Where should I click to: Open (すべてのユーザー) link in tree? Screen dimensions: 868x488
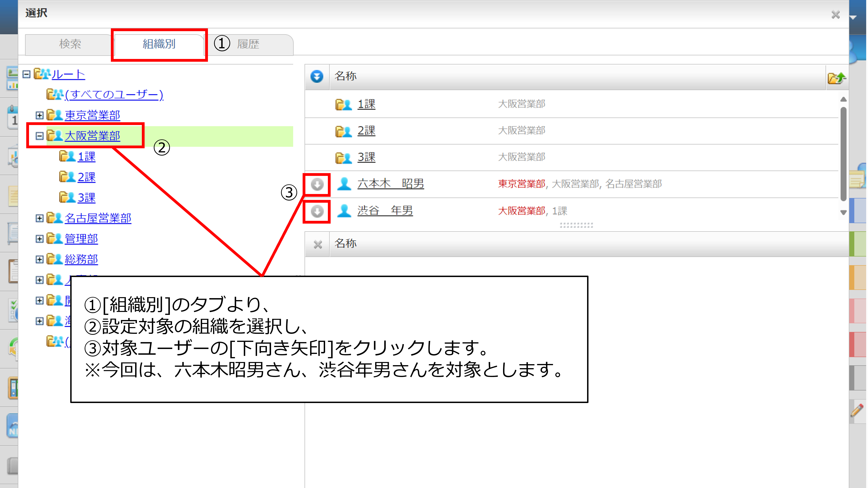click(x=114, y=95)
